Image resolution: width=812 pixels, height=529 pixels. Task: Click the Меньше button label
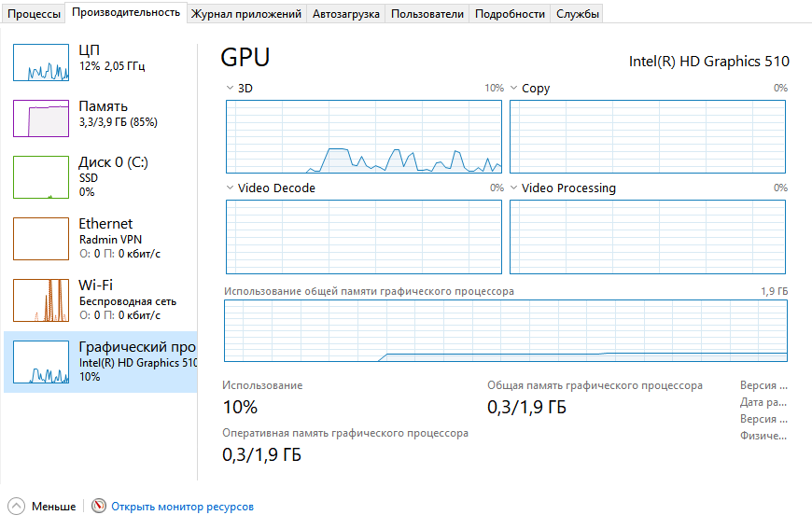tap(53, 507)
